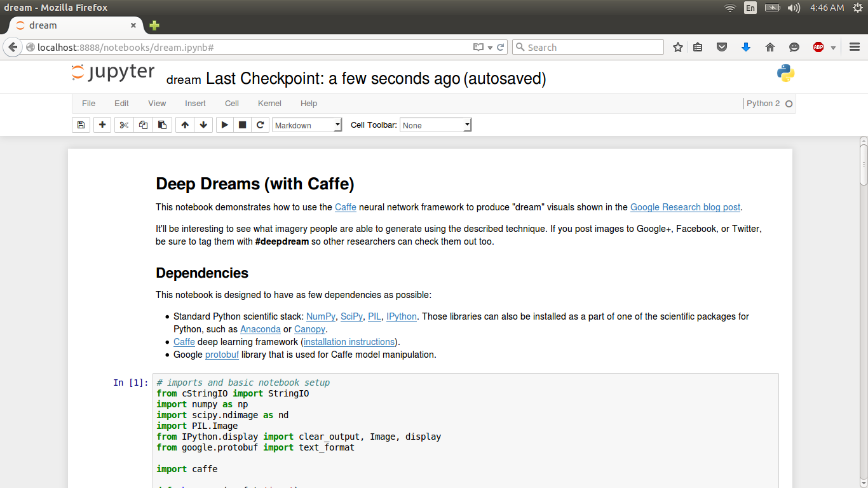Open the NumPy link
The width and height of the screenshot is (868, 488).
(321, 316)
